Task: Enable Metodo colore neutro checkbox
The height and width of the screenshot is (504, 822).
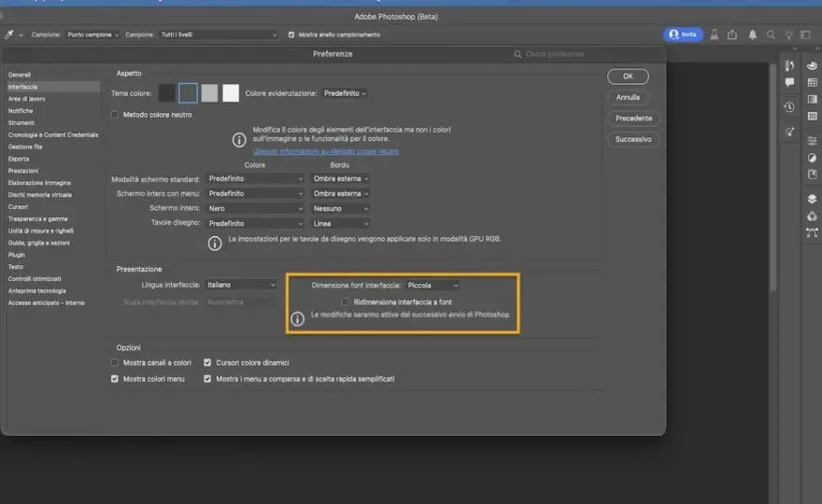Action: (x=114, y=114)
